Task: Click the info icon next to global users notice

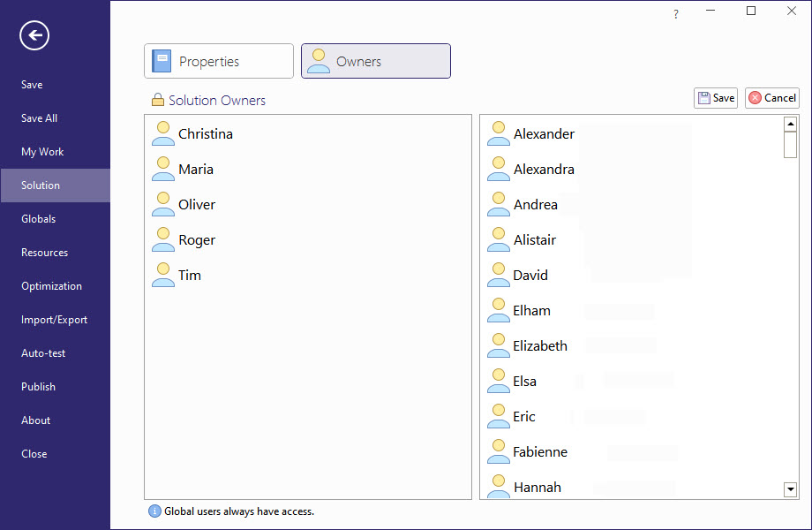Action: pos(154,511)
